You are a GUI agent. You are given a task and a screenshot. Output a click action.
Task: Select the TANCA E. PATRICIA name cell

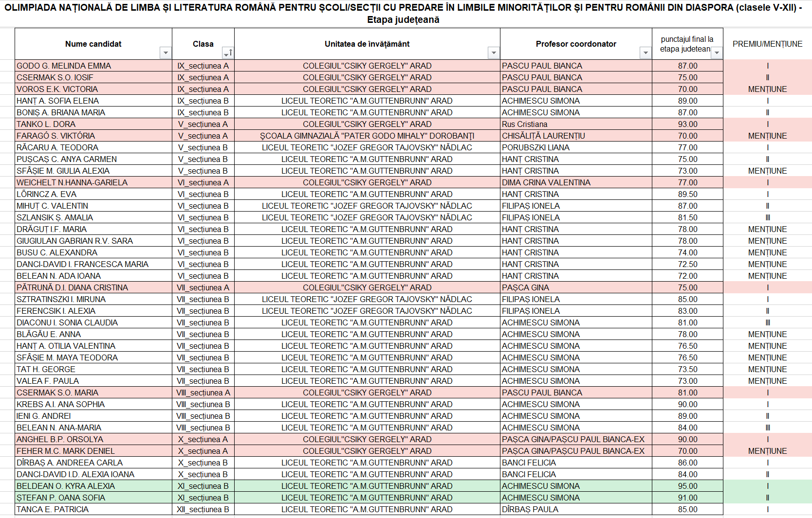[53, 509]
